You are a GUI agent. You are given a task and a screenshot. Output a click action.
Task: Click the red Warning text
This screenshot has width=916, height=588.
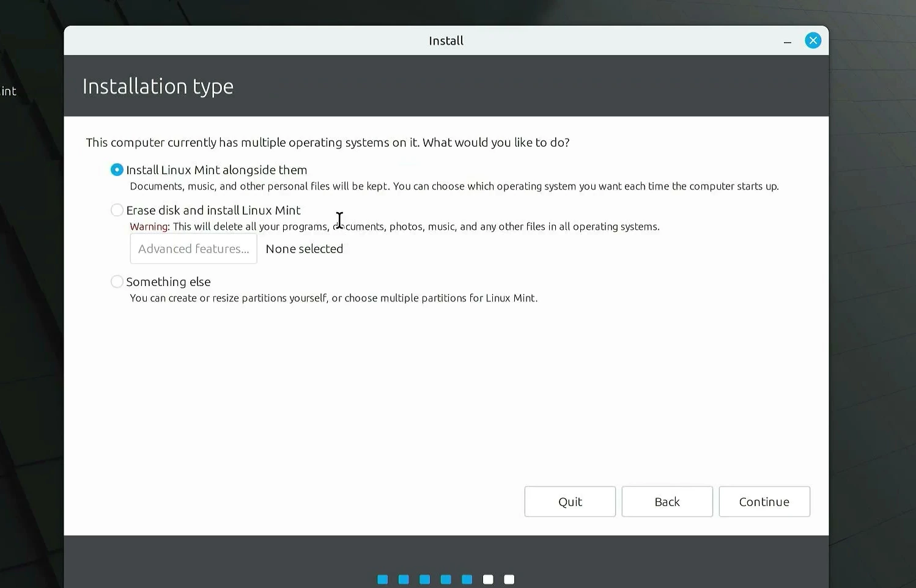150,227
